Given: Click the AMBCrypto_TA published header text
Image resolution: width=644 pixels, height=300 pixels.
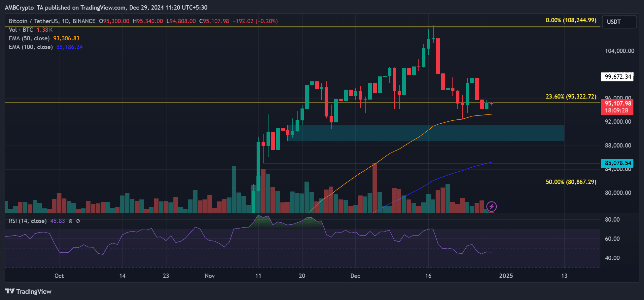Looking at the screenshot, I should [x=106, y=8].
